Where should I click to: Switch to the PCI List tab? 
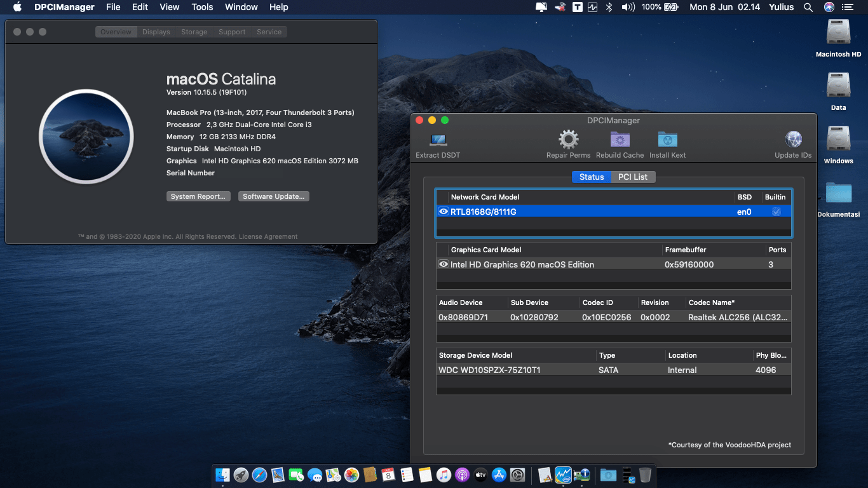(x=633, y=177)
